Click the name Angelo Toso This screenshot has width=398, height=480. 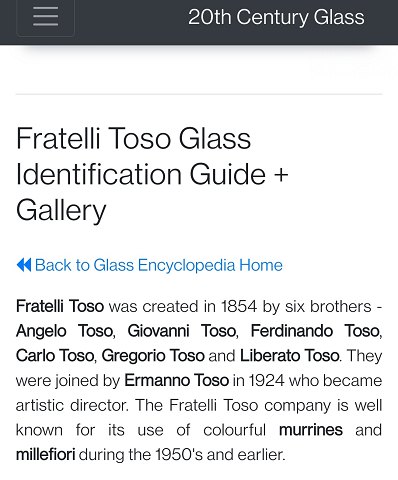point(64,331)
